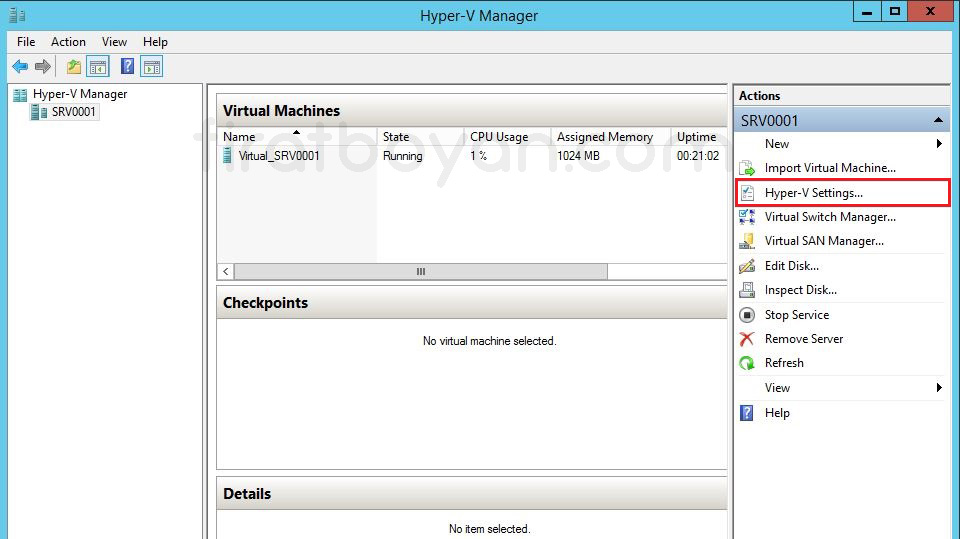Viewport: 960px width, 539px height.
Task: Click the Import Virtual Machine icon
Action: tap(747, 168)
